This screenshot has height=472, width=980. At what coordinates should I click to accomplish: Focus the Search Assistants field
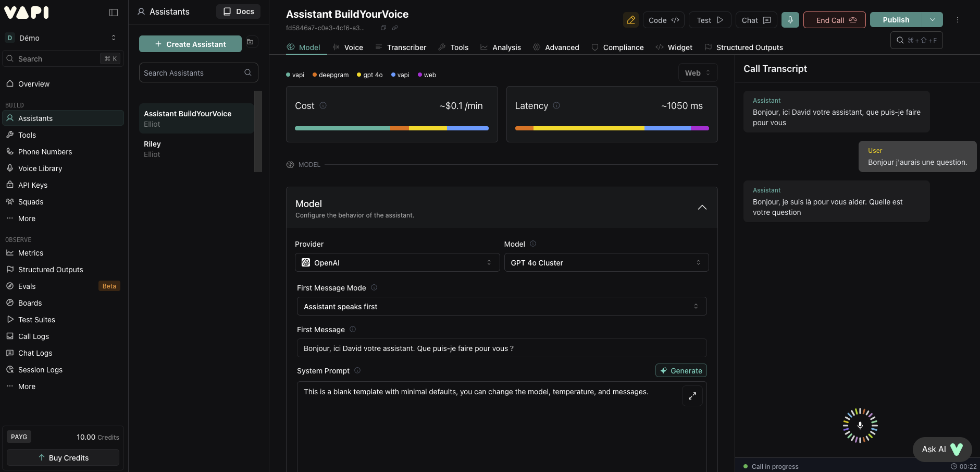(x=199, y=72)
